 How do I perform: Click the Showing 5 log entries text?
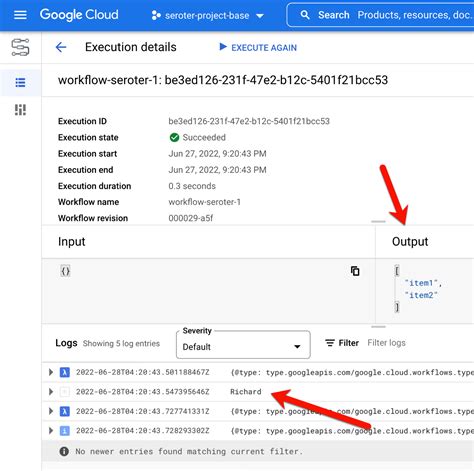pos(121,343)
